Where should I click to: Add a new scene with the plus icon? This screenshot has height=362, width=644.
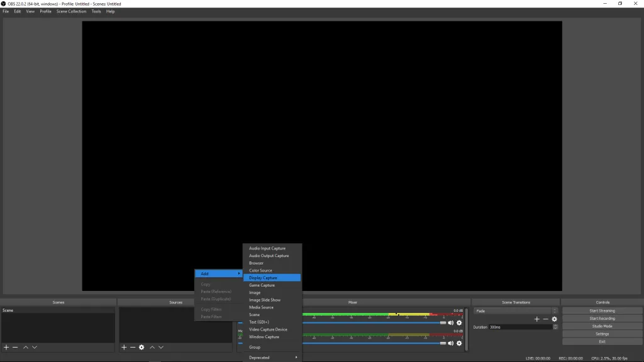tap(6, 347)
